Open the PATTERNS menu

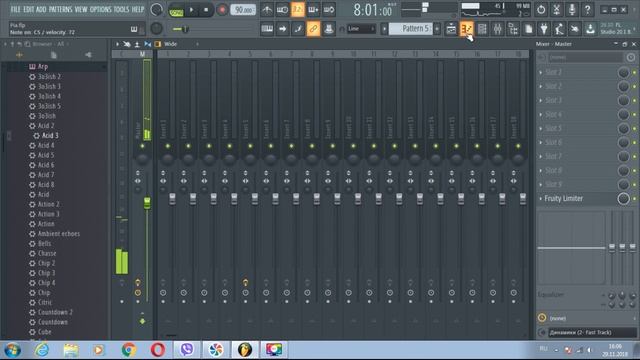coord(60,9)
